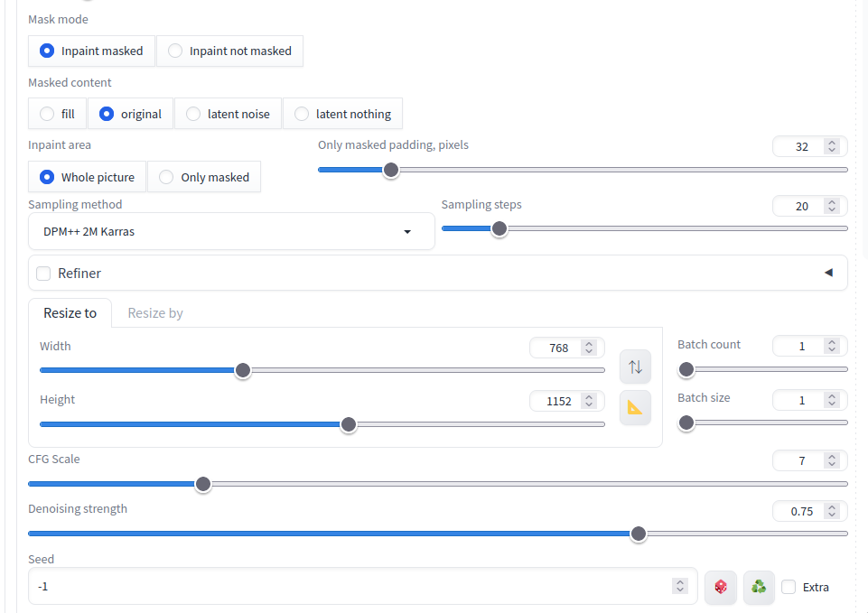Select Only masked inpaint area
This screenshot has width=868, height=613.
coord(204,177)
